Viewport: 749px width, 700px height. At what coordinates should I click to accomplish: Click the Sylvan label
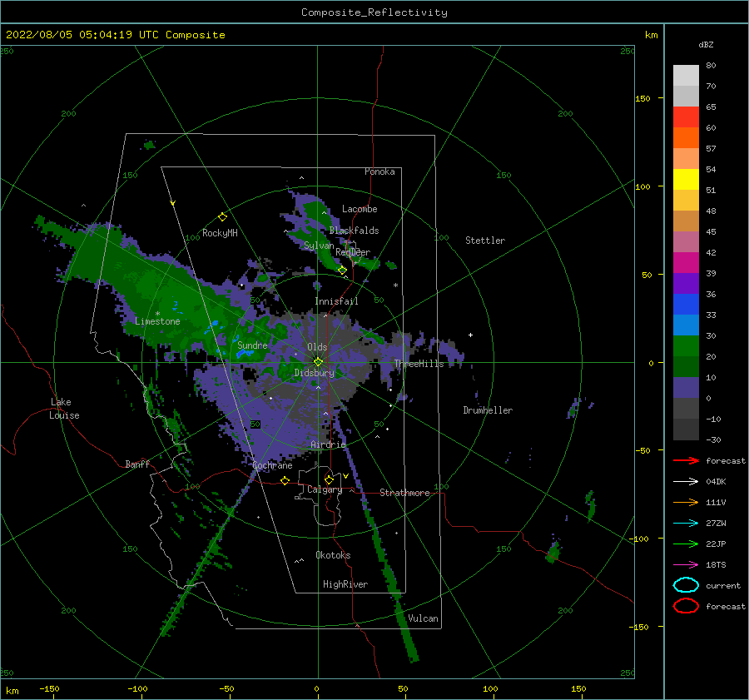(x=319, y=246)
